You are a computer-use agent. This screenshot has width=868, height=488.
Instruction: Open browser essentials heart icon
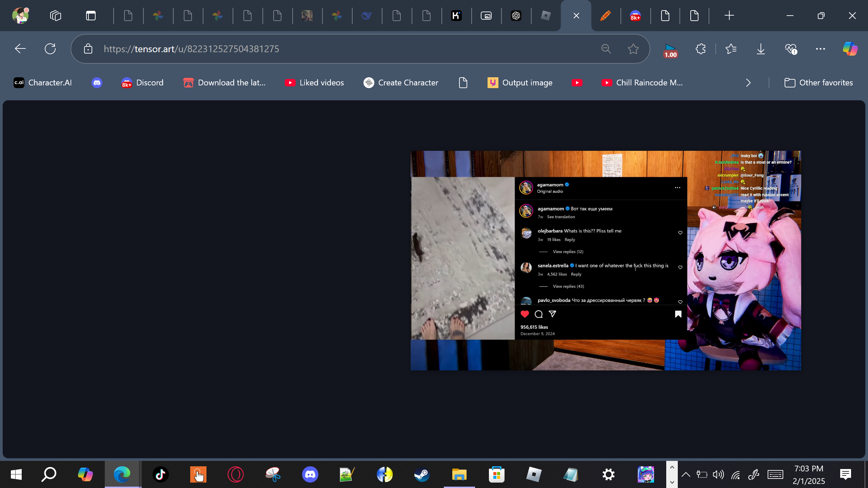791,49
